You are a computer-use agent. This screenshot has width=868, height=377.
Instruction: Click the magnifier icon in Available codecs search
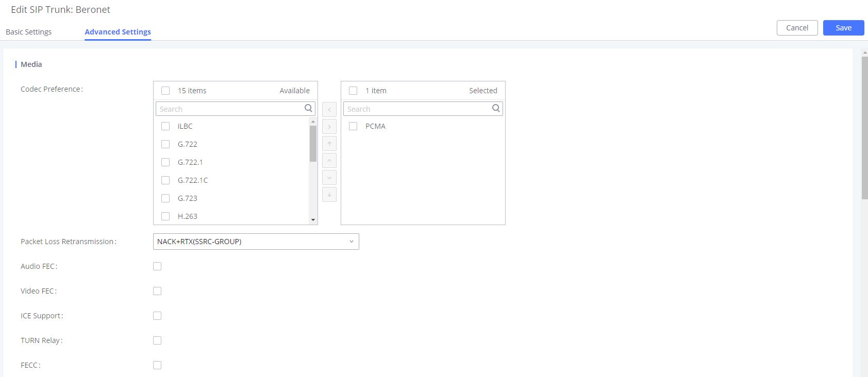point(308,108)
